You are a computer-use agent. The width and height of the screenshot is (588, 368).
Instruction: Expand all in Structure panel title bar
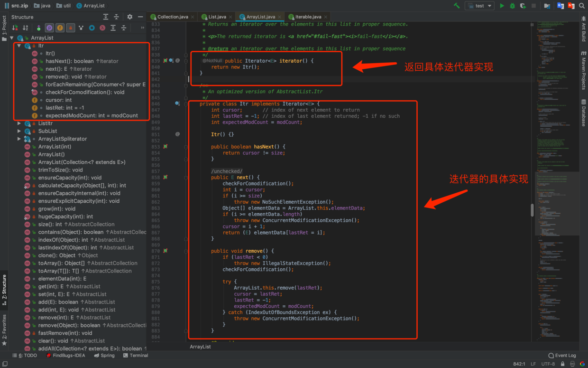106,17
